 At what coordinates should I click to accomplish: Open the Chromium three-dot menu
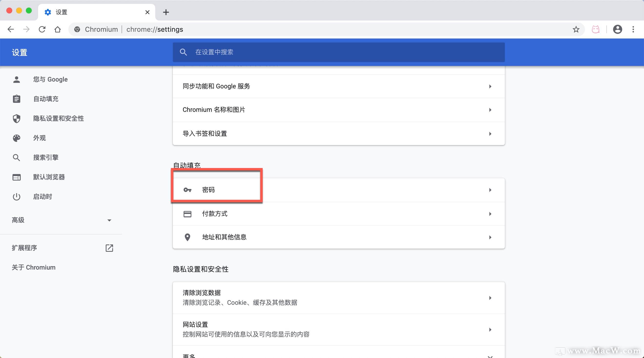click(x=633, y=29)
